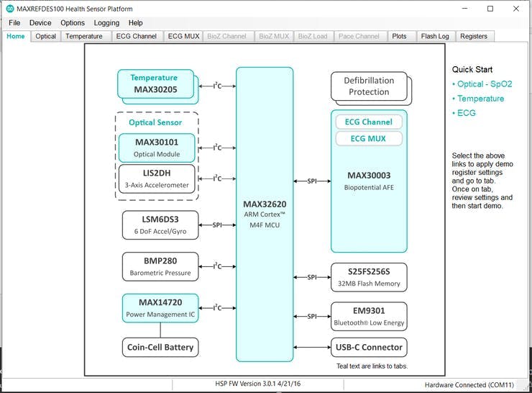This screenshot has height=393, width=532.
Task: Open the Device menu
Action: point(40,23)
